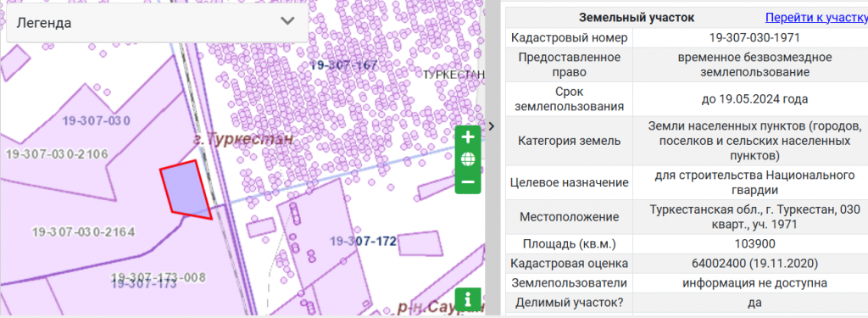Click parcel label 19-307-173-008

click(159, 277)
